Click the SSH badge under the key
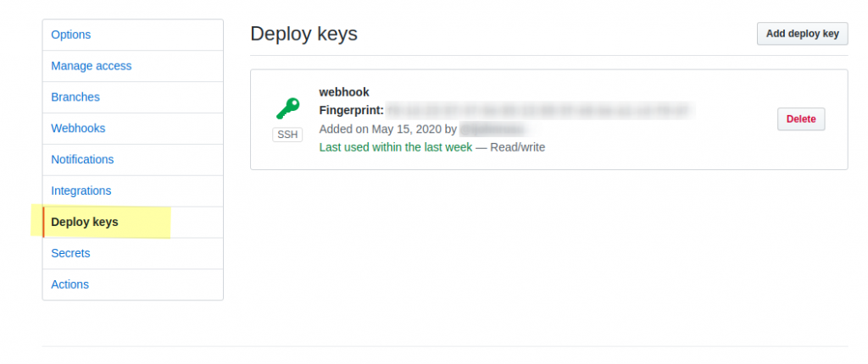 [287, 135]
